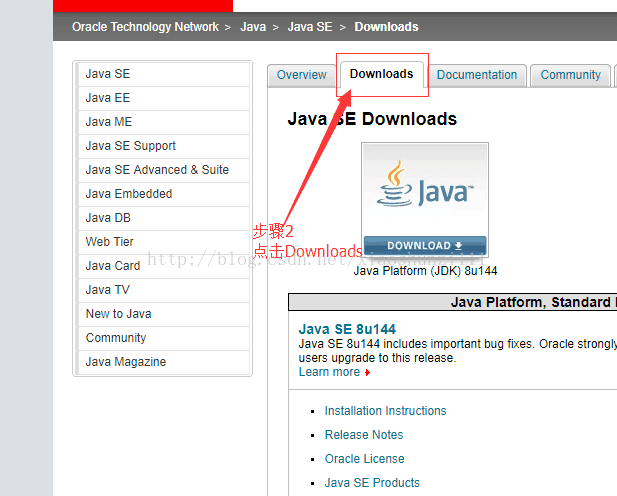The height and width of the screenshot is (496, 617).
Task: Click the Java SE Downloads page heading
Action: (372, 119)
